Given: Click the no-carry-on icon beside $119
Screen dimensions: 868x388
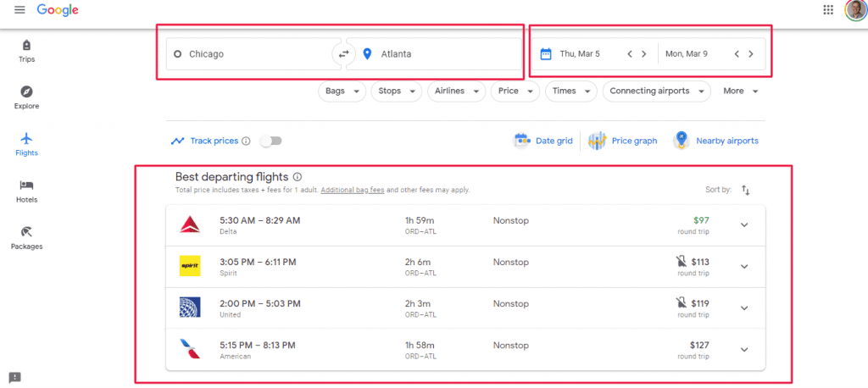Looking at the screenshot, I should pos(681,303).
